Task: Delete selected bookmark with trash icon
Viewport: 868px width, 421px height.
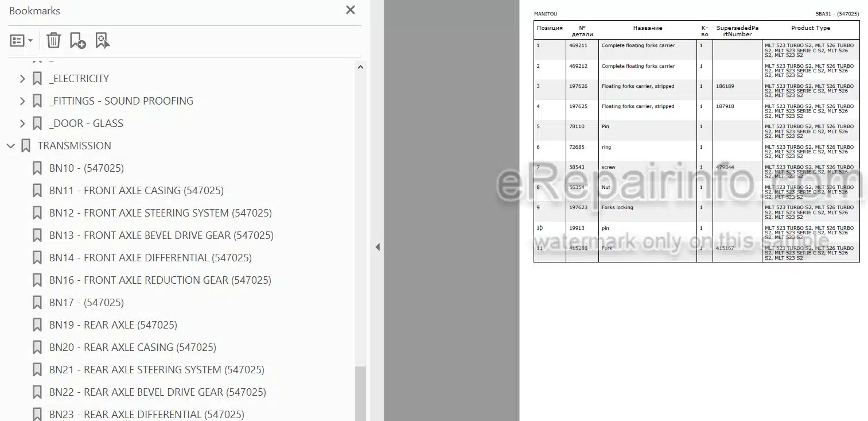Action: tap(53, 40)
